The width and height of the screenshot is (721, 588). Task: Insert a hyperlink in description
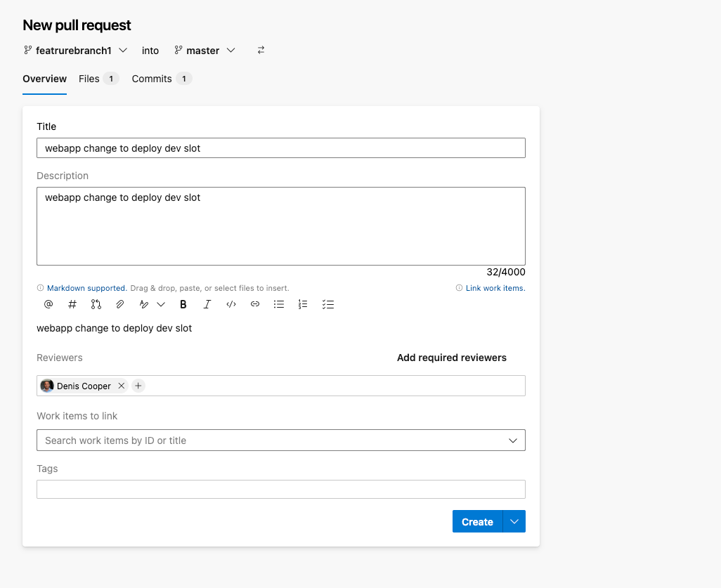pyautogui.click(x=255, y=304)
